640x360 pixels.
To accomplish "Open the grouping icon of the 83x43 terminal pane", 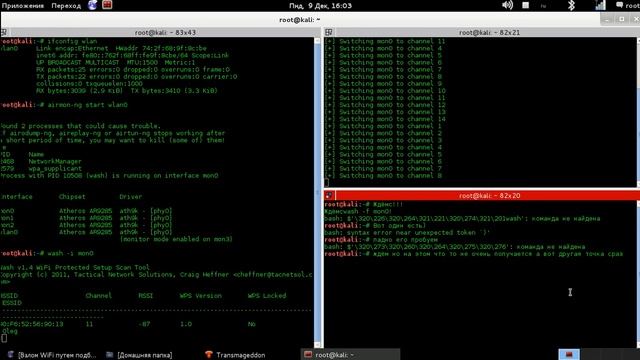I will pyautogui.click(x=4, y=32).
